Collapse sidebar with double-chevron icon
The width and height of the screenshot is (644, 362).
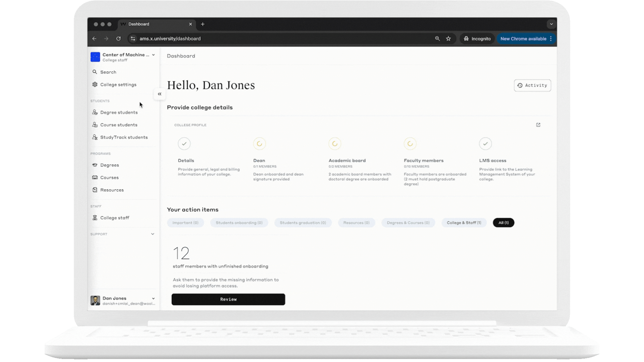point(160,94)
